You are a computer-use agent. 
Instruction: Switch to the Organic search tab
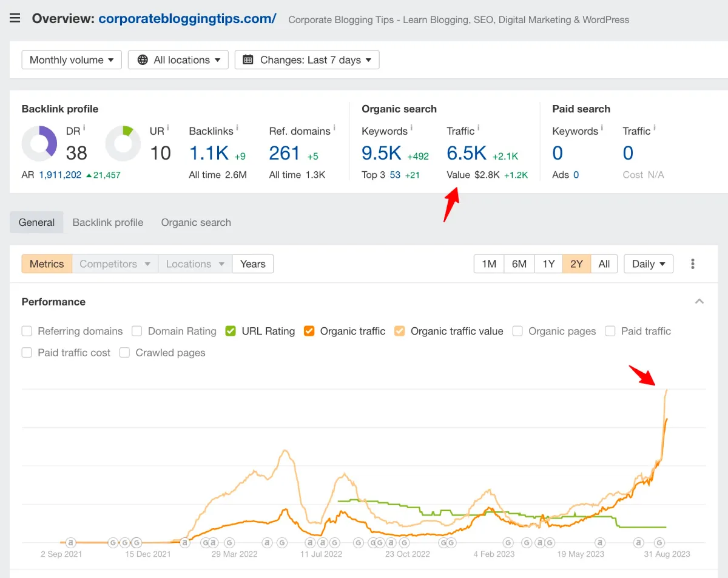tap(196, 222)
